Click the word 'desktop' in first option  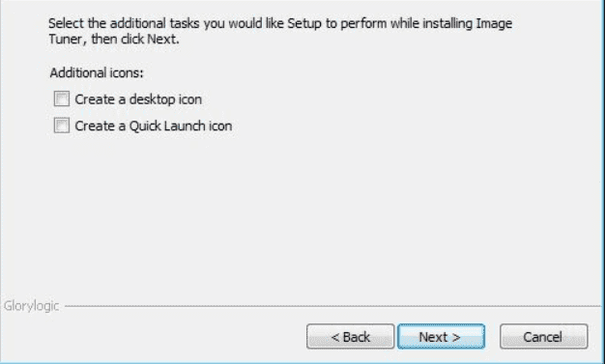(x=152, y=99)
